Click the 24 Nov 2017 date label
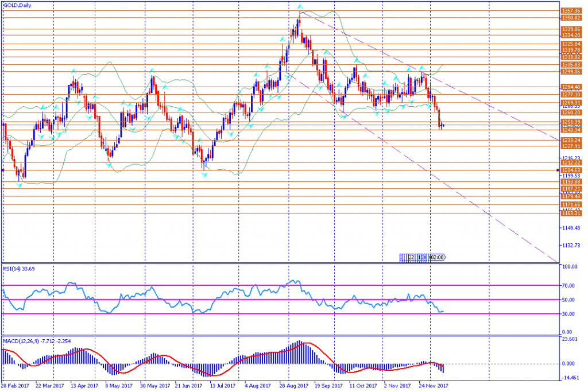This screenshot has height=392, width=588. pyautogui.click(x=434, y=386)
